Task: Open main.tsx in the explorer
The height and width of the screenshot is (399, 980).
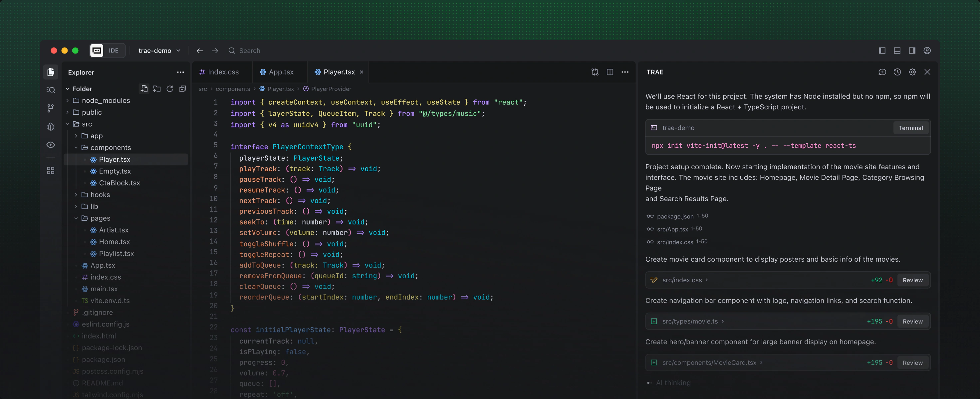Action: tap(104, 289)
